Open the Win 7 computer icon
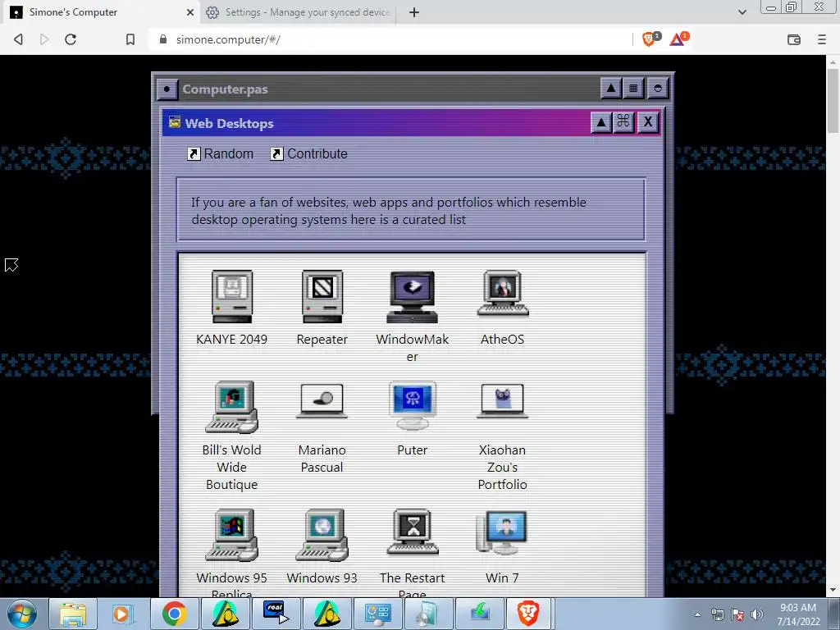 tap(503, 532)
